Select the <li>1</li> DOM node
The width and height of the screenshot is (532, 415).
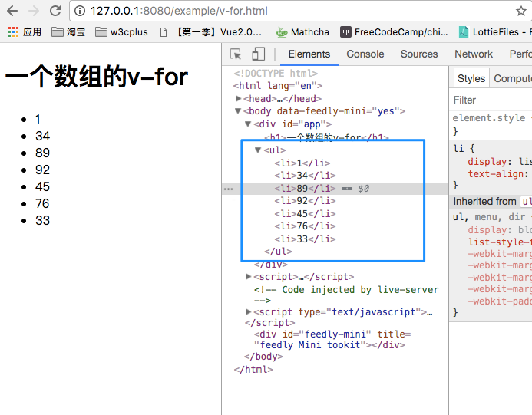pos(302,163)
